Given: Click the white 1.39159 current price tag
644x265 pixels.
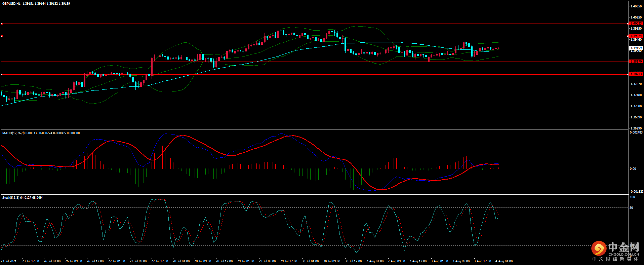Looking at the screenshot, I should [x=636, y=48].
